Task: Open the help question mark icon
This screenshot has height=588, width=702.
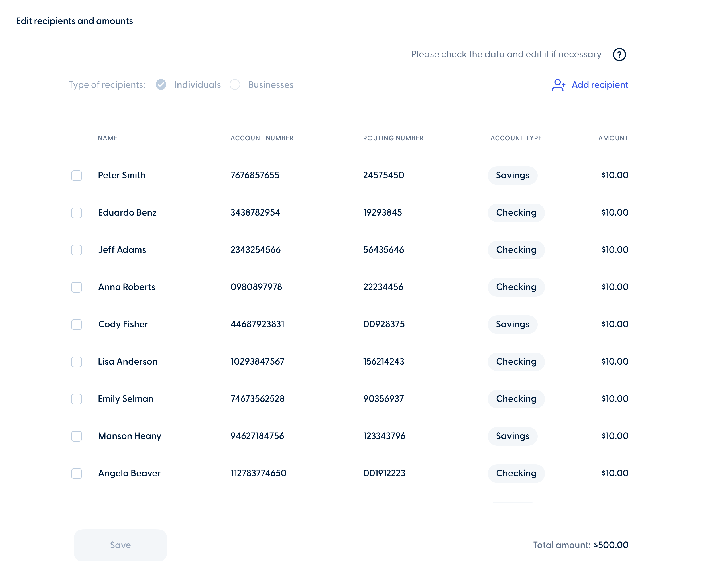Action: click(x=619, y=55)
